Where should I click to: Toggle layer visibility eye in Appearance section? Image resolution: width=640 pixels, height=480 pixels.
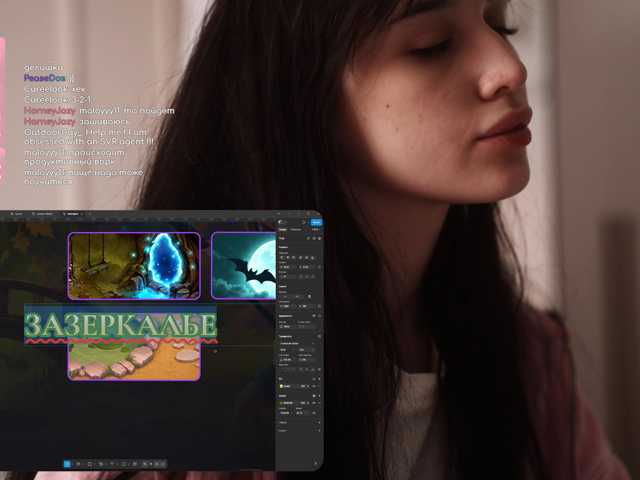tap(314, 316)
